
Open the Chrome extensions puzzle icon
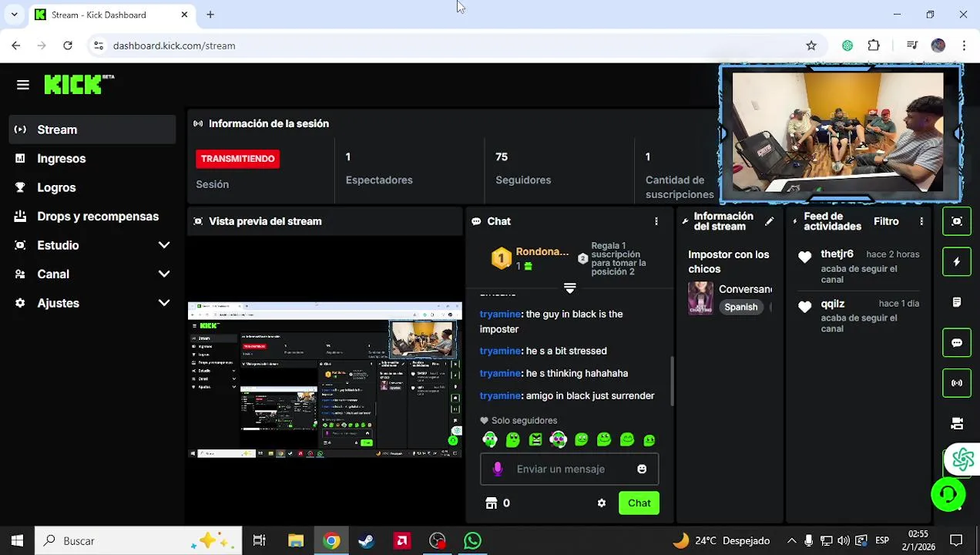(874, 45)
